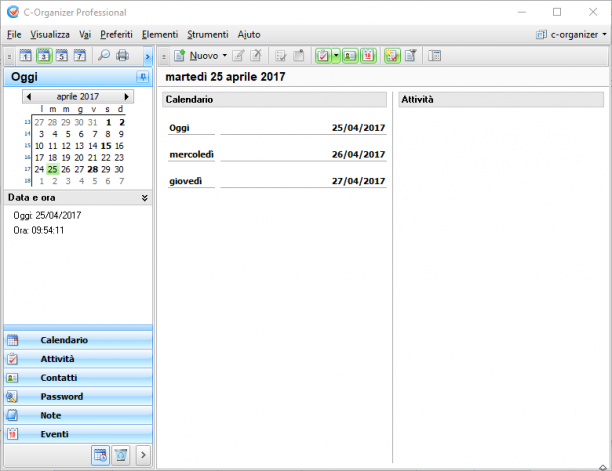Screen dimensions: 612x471
Task: Toggle the events display icon
Action: pyautogui.click(x=368, y=56)
